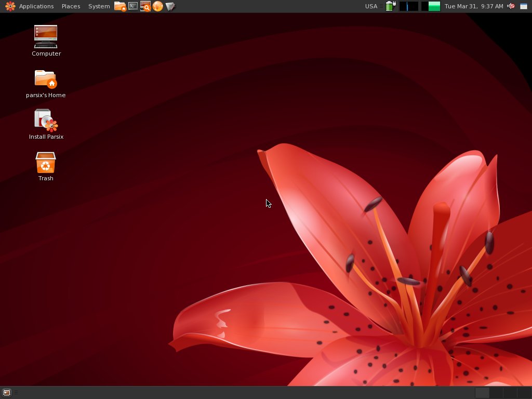This screenshot has height=399, width=532.
Task: Switch to the first workspace in switcher
Action: click(x=482, y=393)
